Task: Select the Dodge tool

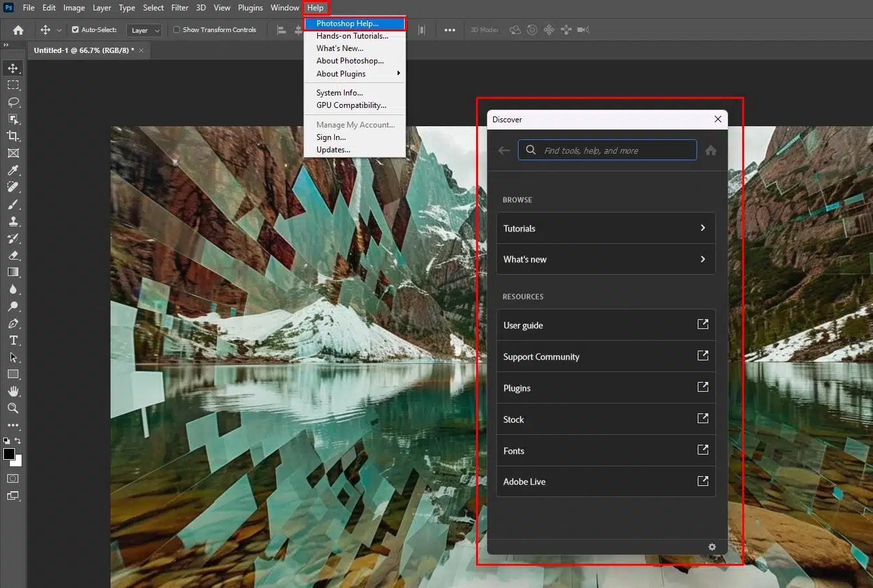Action: coord(13,306)
